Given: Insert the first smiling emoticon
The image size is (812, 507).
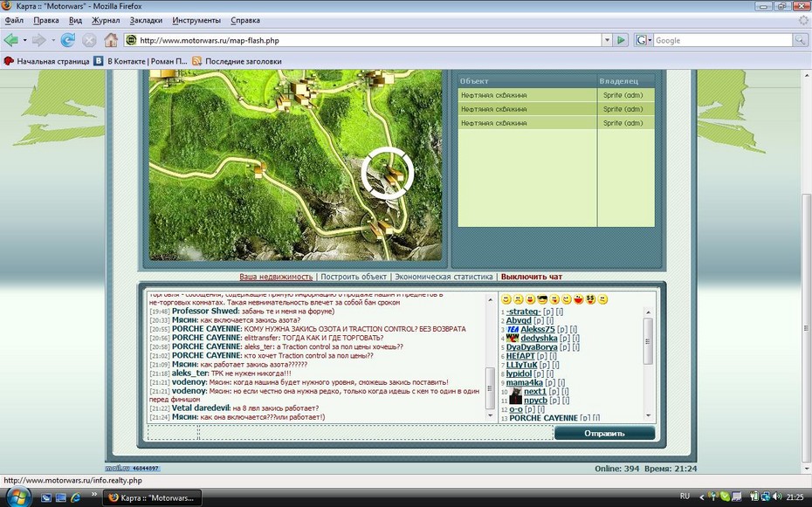Looking at the screenshot, I should click(506, 299).
